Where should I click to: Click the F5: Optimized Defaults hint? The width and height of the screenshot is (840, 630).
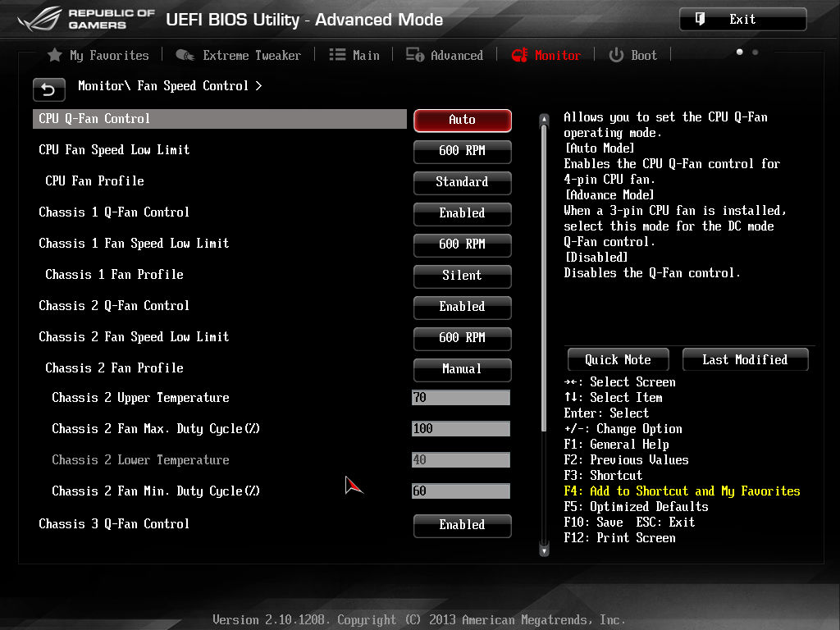[636, 506]
